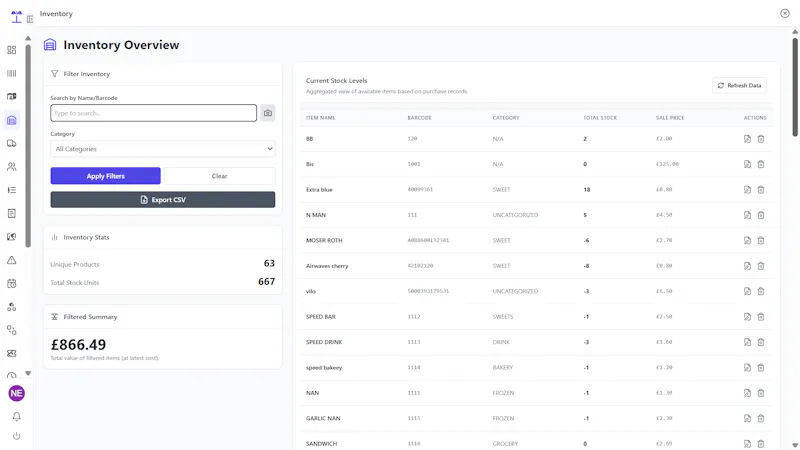
Task: Click the app logo icon
Action: 16,17
